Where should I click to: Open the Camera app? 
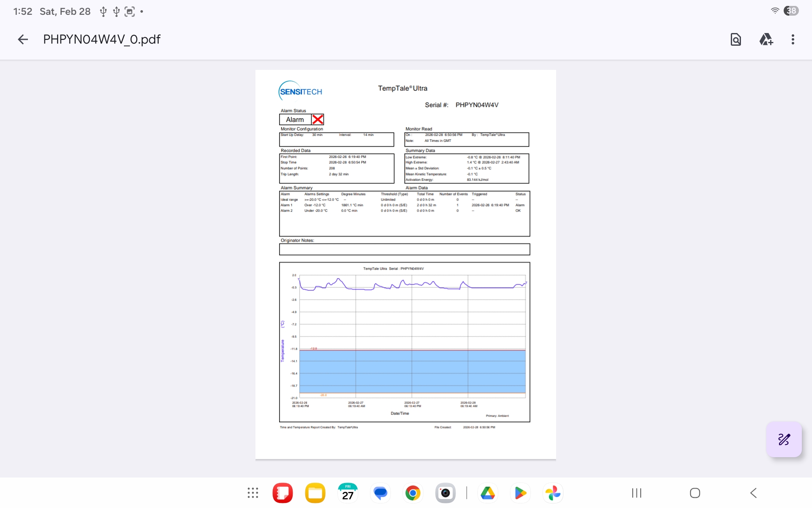pos(445,493)
